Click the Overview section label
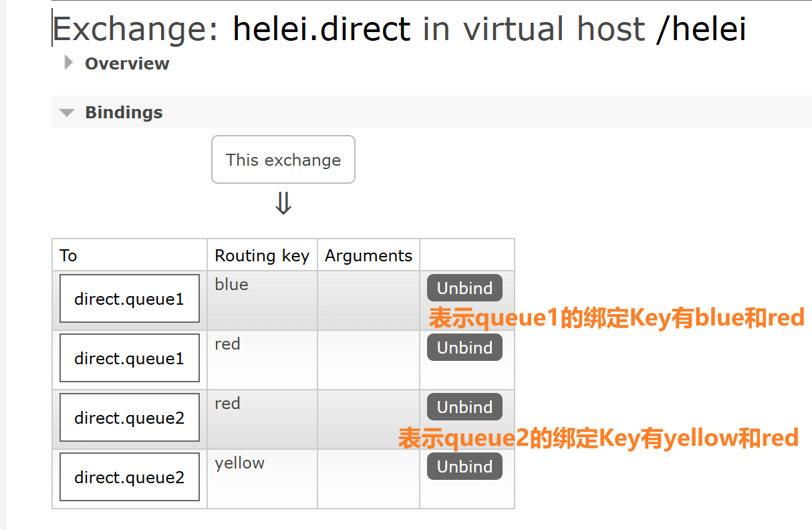 click(x=127, y=63)
